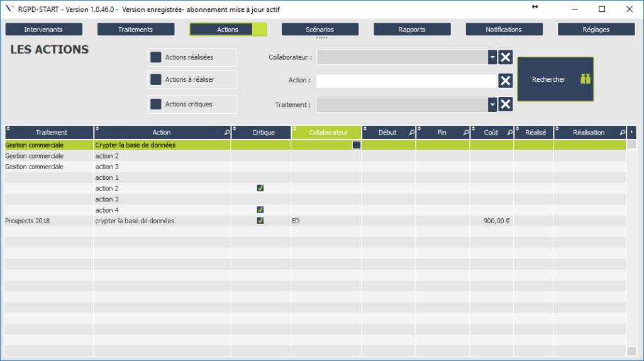The image size is (644, 361).
Task: Click the dark square in selected row Collaborateur cell
Action: (x=357, y=145)
